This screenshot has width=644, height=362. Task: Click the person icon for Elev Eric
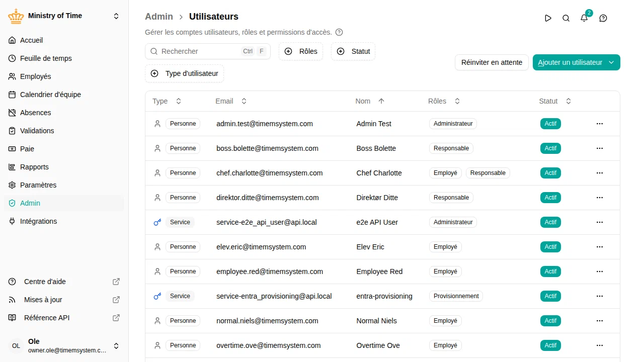pos(157,247)
